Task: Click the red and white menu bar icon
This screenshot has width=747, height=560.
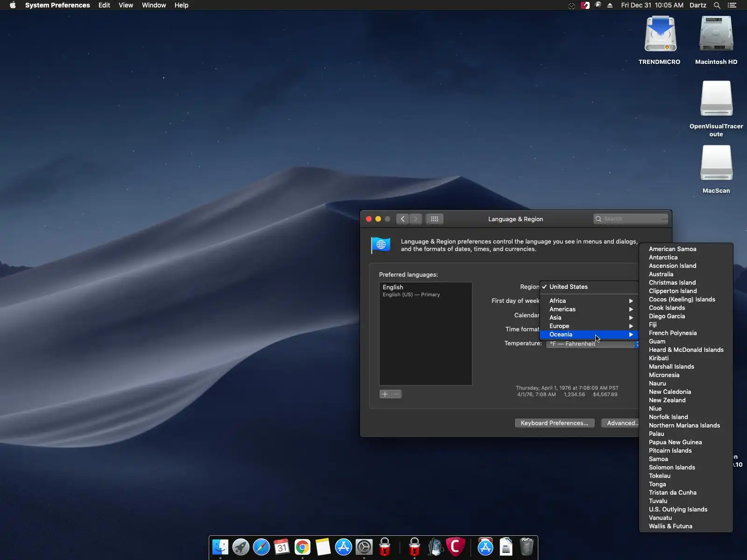Action: point(585,5)
